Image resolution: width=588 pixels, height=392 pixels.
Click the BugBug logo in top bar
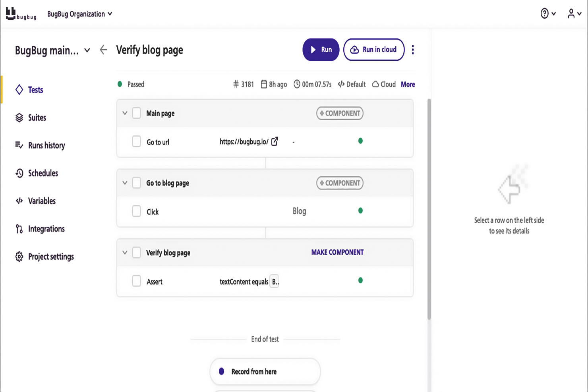[x=21, y=13]
